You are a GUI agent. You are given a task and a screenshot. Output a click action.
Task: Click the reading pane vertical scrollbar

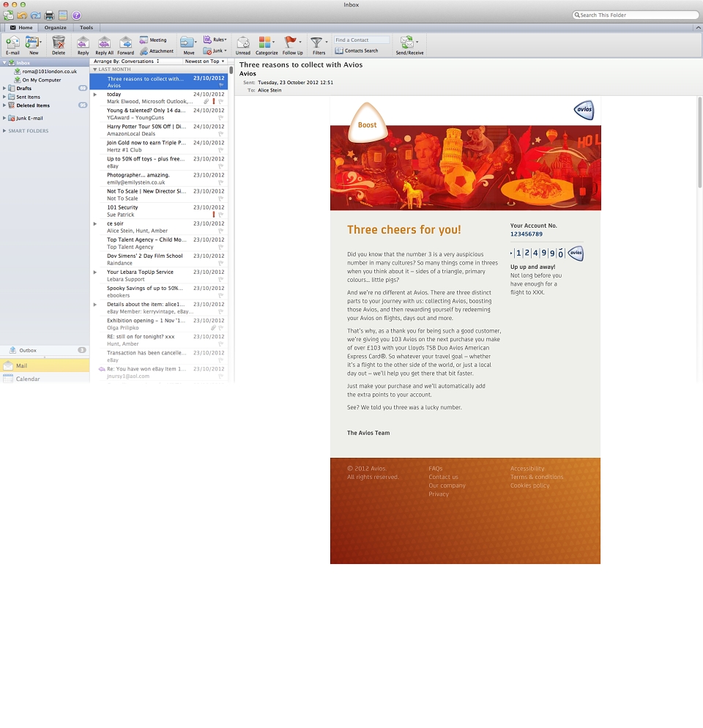[x=700, y=141]
